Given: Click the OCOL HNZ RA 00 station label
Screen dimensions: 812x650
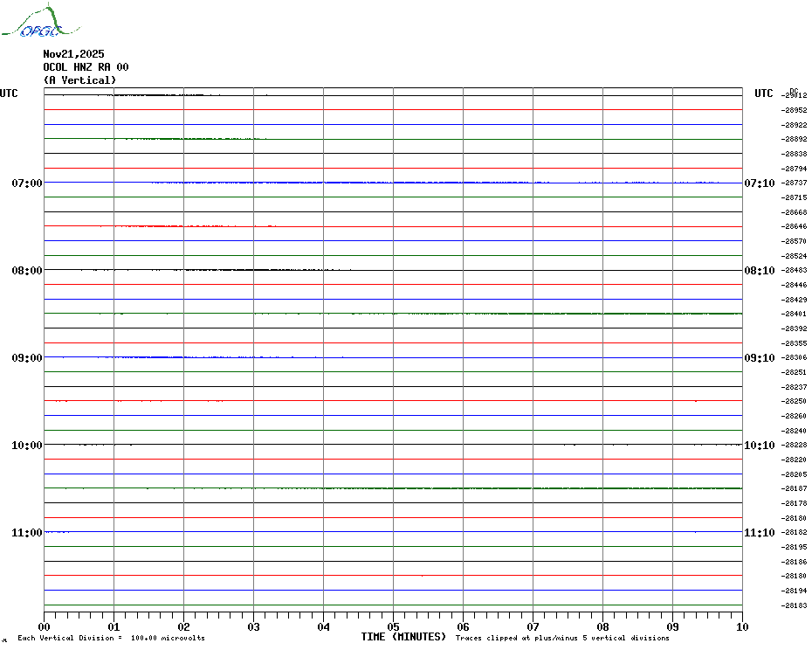Looking at the screenshot, I should point(86,67).
